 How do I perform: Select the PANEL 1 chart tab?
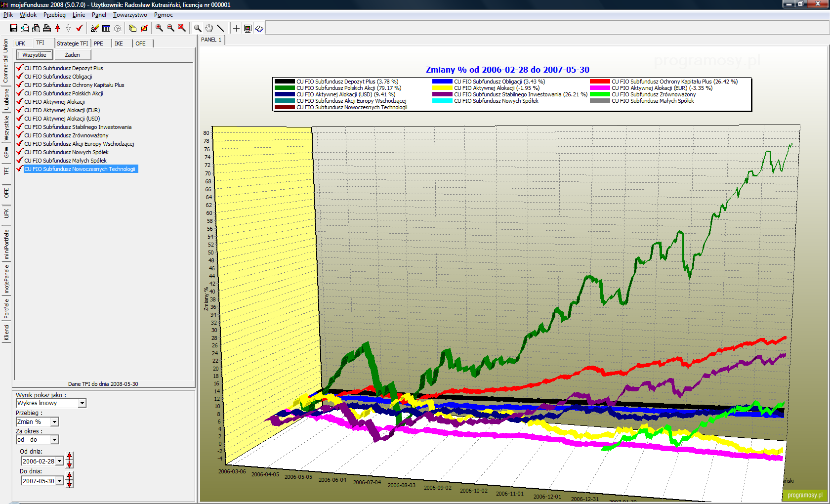[x=211, y=40]
